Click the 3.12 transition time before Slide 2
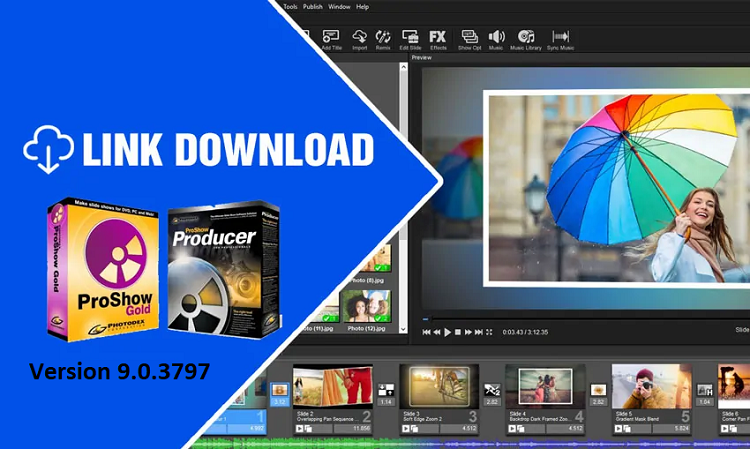This screenshot has height=449, width=750. tap(280, 402)
